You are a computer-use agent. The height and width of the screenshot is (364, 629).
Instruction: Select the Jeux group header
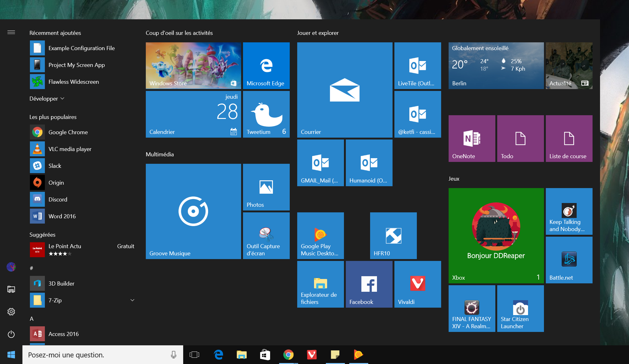[x=454, y=179]
